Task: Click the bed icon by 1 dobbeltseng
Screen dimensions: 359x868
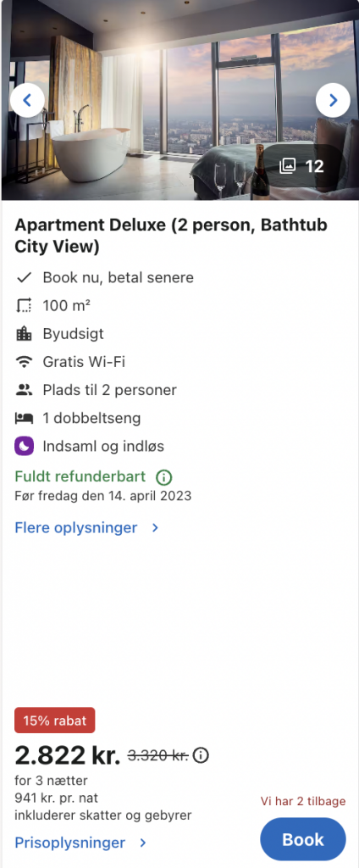Action: pyautogui.click(x=24, y=418)
